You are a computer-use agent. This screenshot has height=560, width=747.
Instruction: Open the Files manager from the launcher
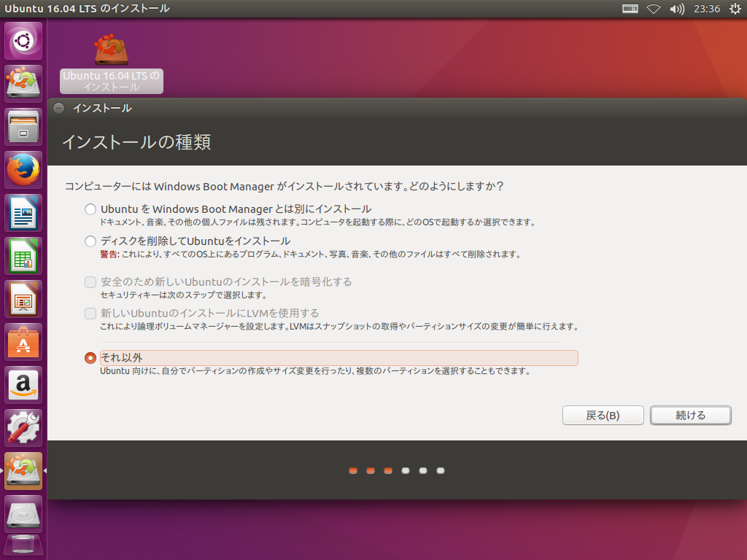pos(23,127)
